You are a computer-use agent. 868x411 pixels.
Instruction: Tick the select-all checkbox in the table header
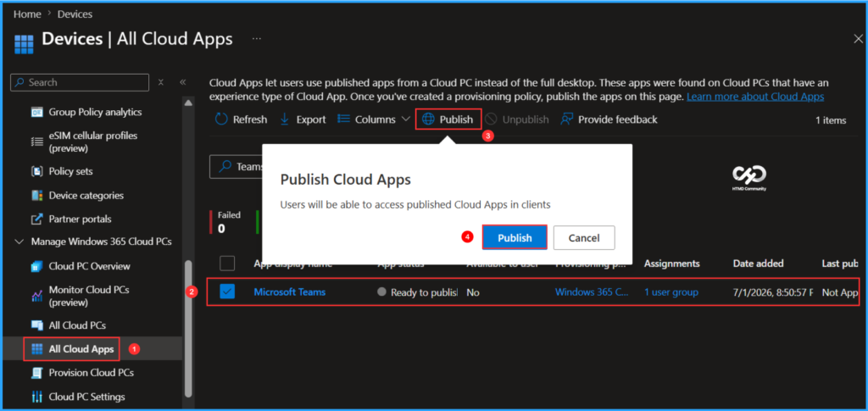(x=227, y=263)
